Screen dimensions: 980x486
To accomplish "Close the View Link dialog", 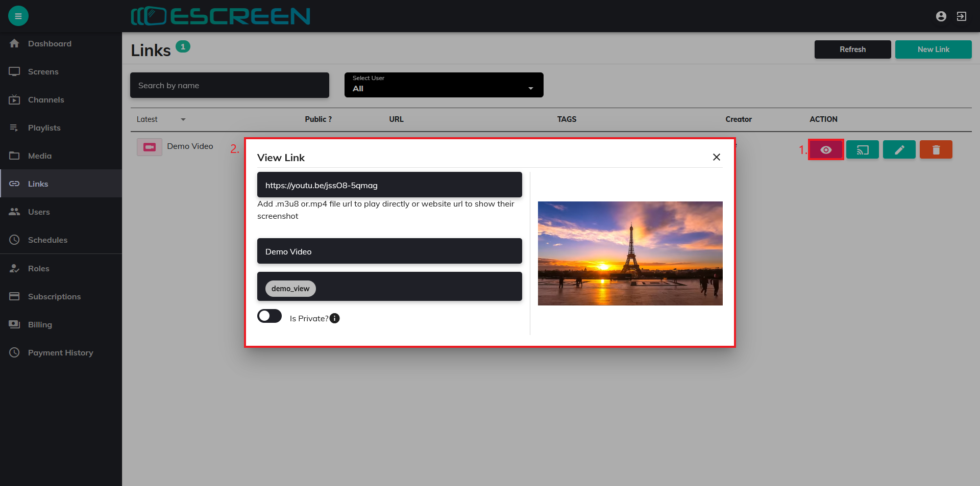I will (x=717, y=157).
